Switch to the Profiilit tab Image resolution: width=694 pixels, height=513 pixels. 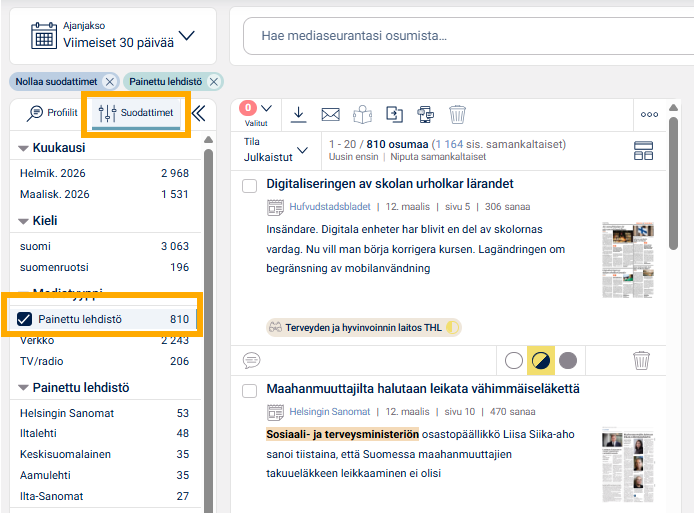pos(52,113)
